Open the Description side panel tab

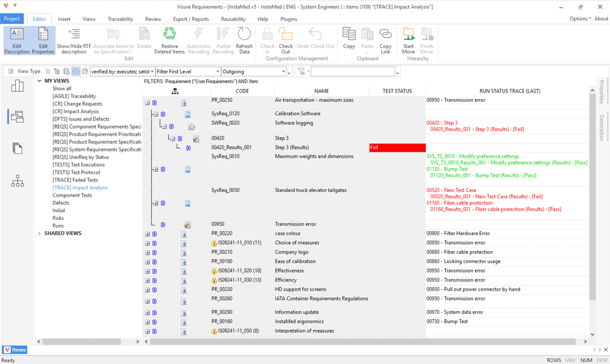coord(601,128)
